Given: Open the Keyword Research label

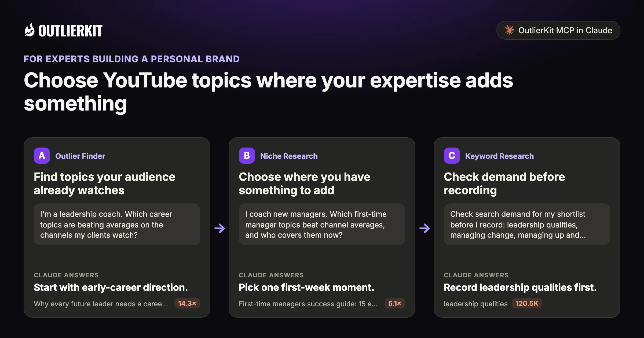Looking at the screenshot, I should [499, 156].
